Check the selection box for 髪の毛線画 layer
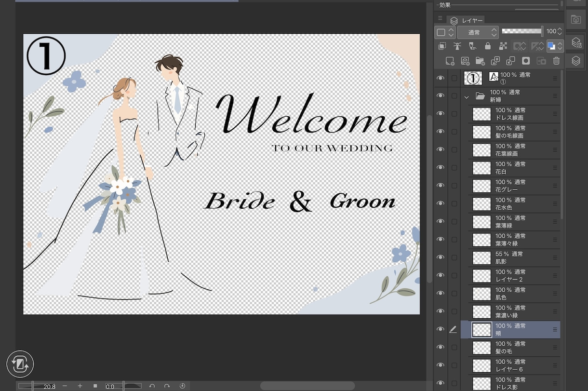 click(x=454, y=132)
